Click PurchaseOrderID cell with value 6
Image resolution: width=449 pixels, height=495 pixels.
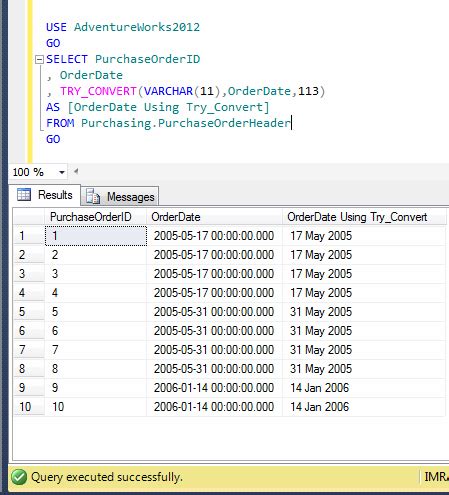point(96,331)
